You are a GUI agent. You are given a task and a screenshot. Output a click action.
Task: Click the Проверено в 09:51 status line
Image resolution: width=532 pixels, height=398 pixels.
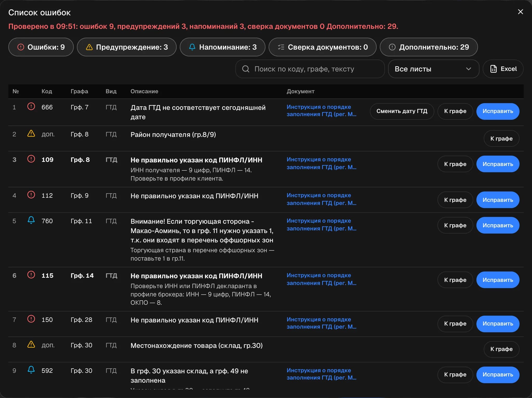click(203, 26)
